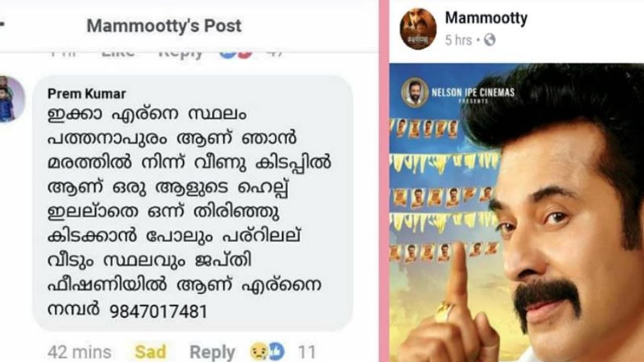Open the Mammootty page name link
Viewport: 644px width, 362px height.
coord(486,18)
